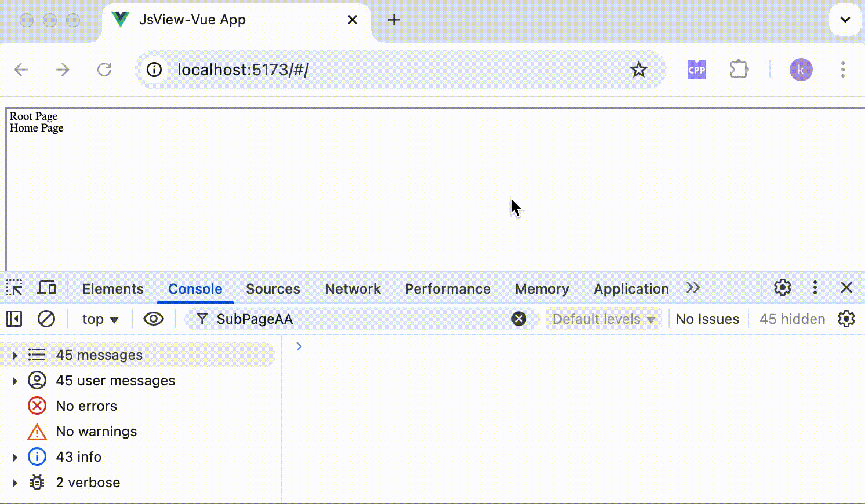
Task: Toggle the console sidebar panel
Action: tap(14, 319)
